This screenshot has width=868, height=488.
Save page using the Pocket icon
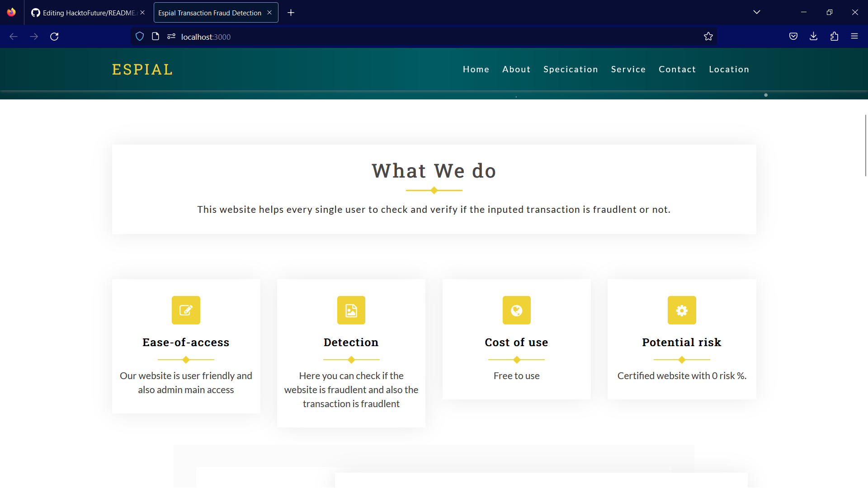point(793,37)
